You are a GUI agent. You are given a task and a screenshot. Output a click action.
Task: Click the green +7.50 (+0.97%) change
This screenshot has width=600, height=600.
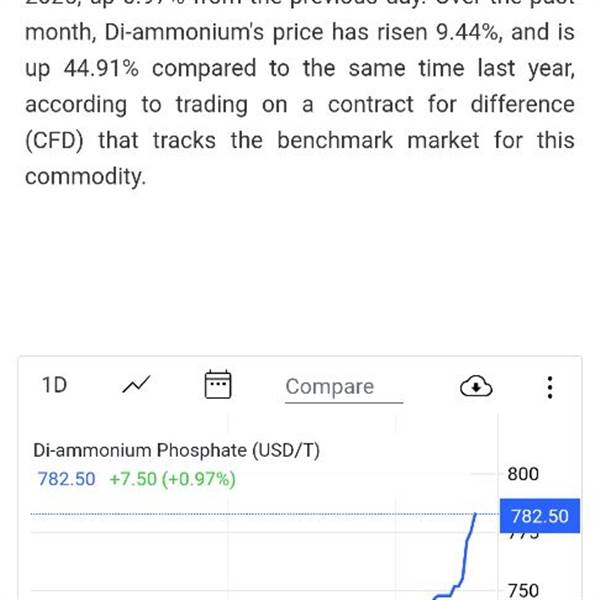click(173, 479)
